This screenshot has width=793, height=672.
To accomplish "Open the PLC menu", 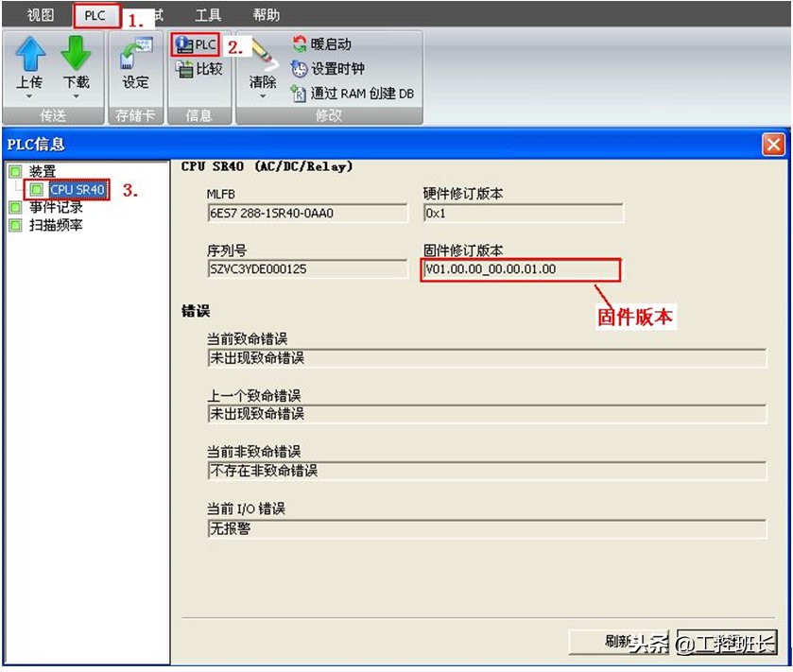I will point(95,13).
